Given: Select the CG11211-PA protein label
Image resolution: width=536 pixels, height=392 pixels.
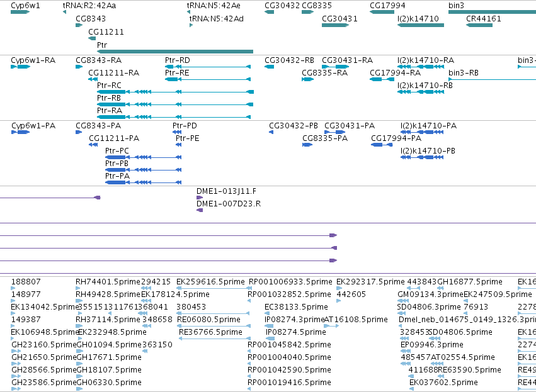Looking at the screenshot, I should click(x=114, y=138).
